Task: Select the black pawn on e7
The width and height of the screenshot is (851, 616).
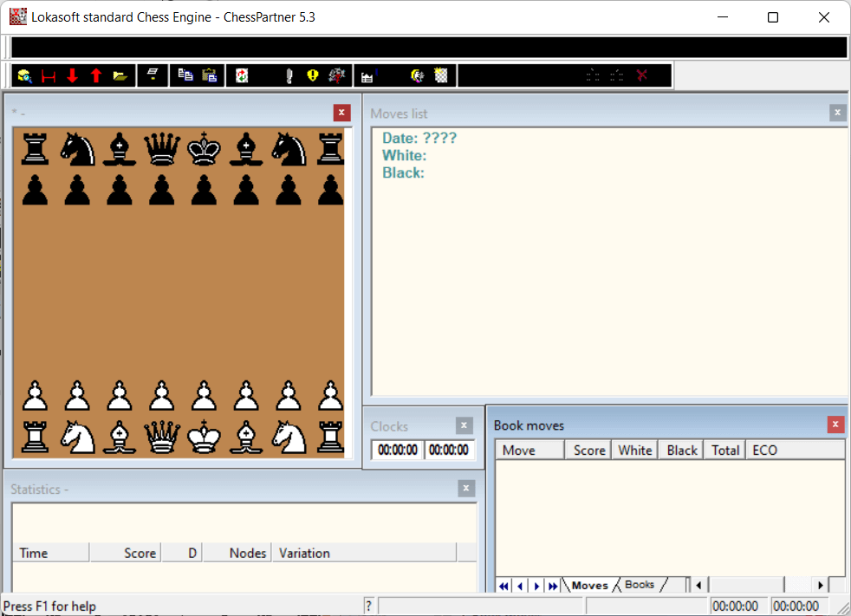Action: [x=204, y=190]
